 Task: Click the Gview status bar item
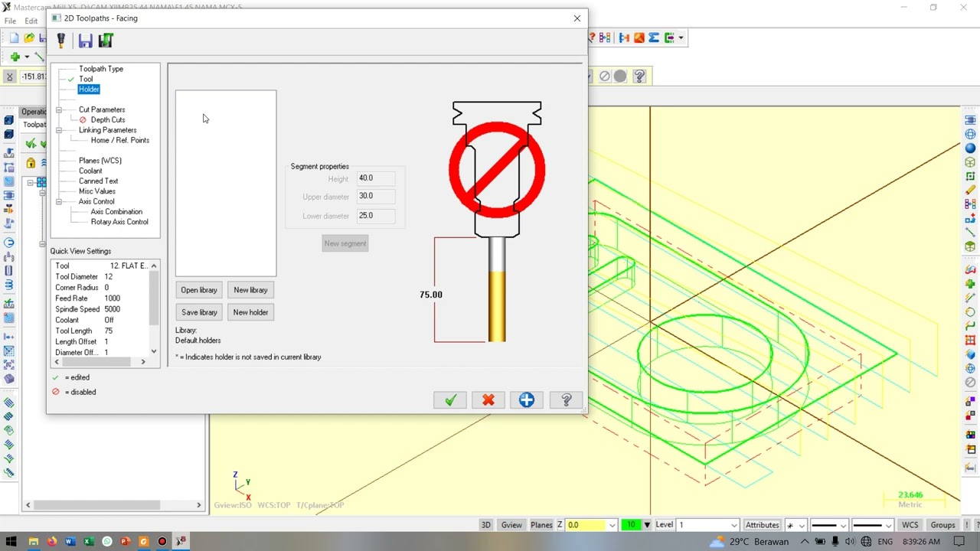(511, 525)
